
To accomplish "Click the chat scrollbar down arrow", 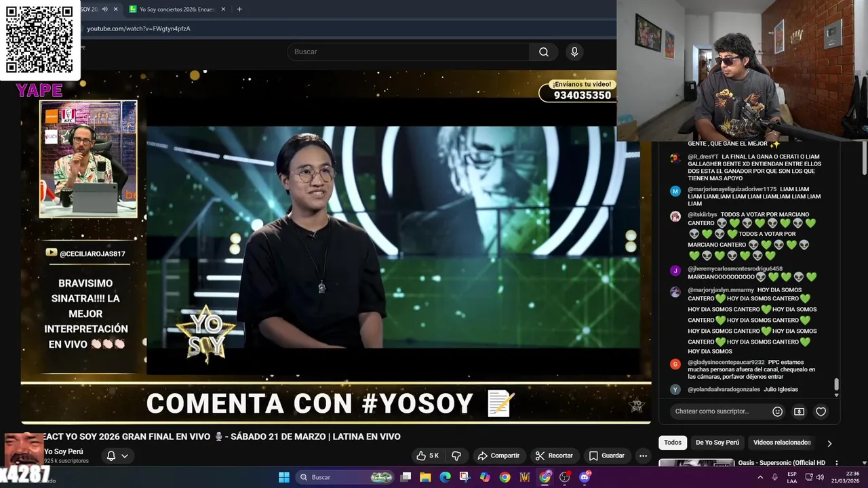I will [836, 394].
